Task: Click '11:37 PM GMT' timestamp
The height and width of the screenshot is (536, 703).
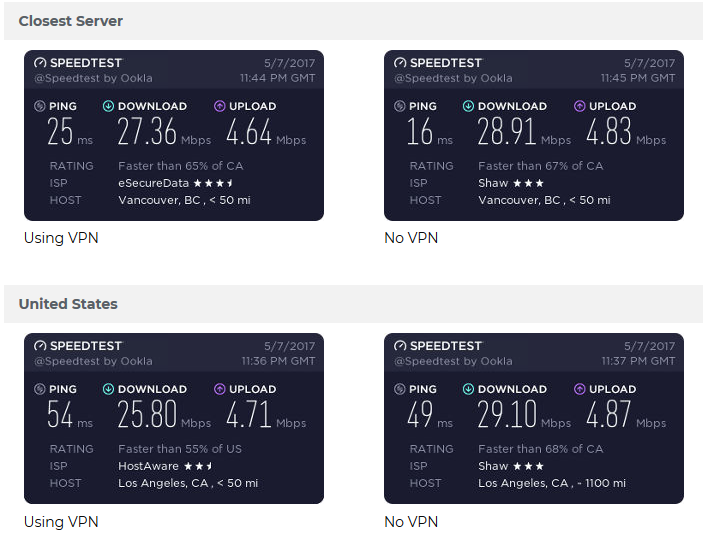Action: pyautogui.click(x=638, y=361)
